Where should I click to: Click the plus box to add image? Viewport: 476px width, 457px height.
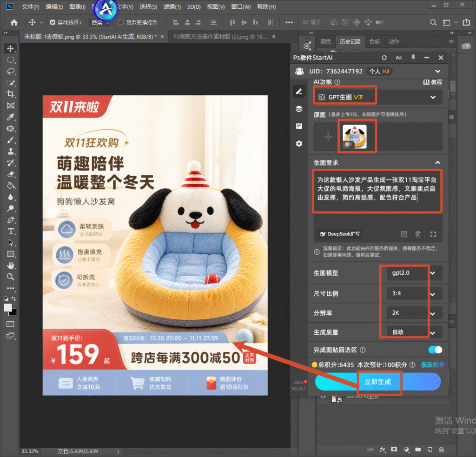coord(327,137)
